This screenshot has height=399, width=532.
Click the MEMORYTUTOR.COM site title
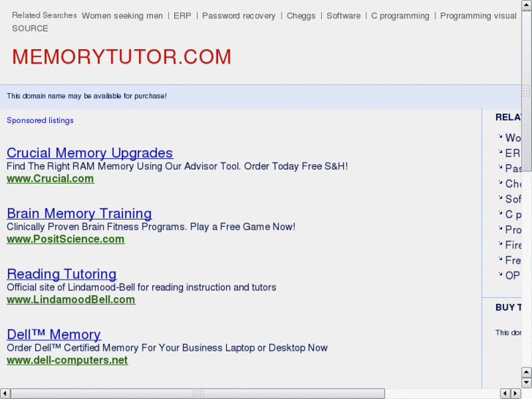pyautogui.click(x=121, y=56)
